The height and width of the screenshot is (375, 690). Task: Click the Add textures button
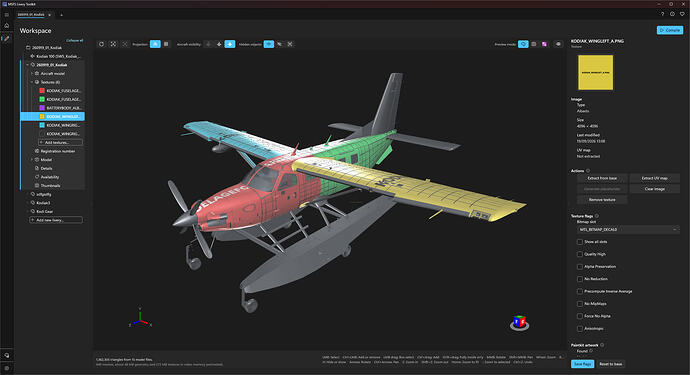click(x=60, y=142)
